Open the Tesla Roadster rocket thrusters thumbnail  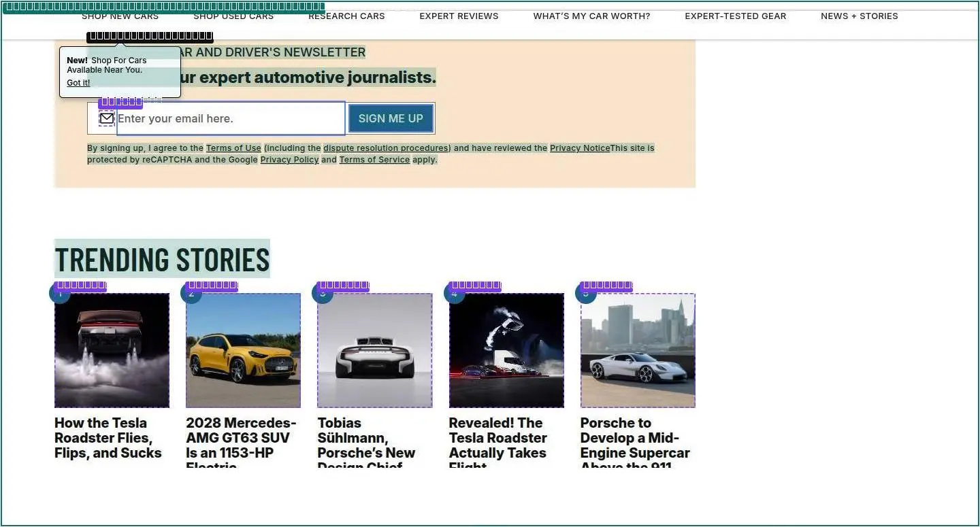(x=112, y=350)
